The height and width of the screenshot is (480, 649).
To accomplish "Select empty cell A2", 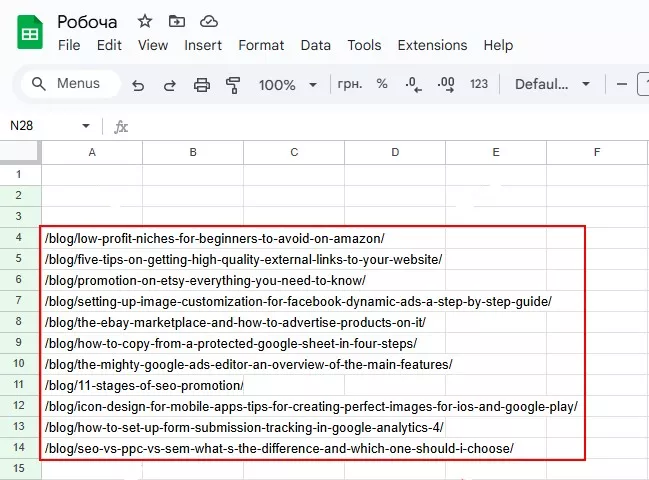I will [92, 195].
